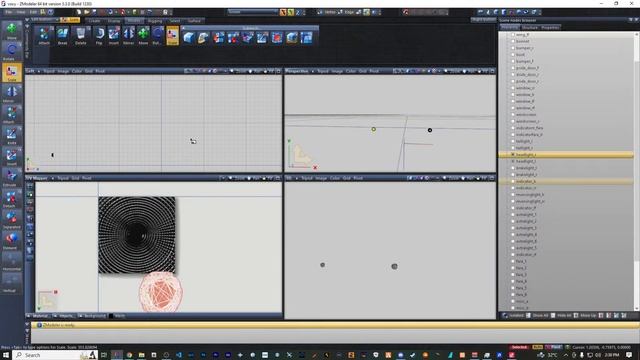
Task: Click the save disk icon in top toolbar
Action: point(94,12)
